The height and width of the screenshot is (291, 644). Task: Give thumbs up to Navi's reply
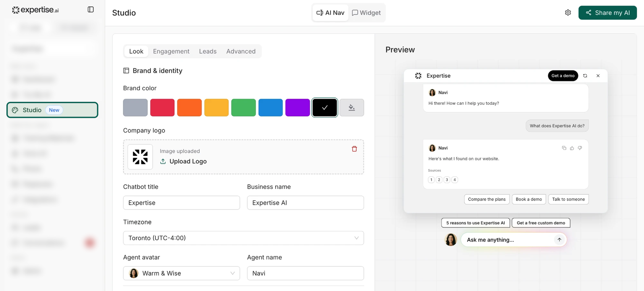pyautogui.click(x=572, y=148)
